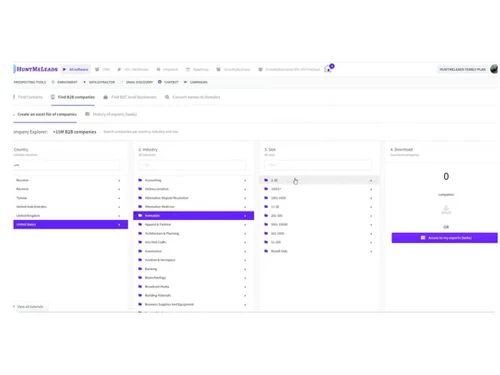This screenshot has width=500, height=375.
Task: Click the grayed download icon
Action: (446, 210)
